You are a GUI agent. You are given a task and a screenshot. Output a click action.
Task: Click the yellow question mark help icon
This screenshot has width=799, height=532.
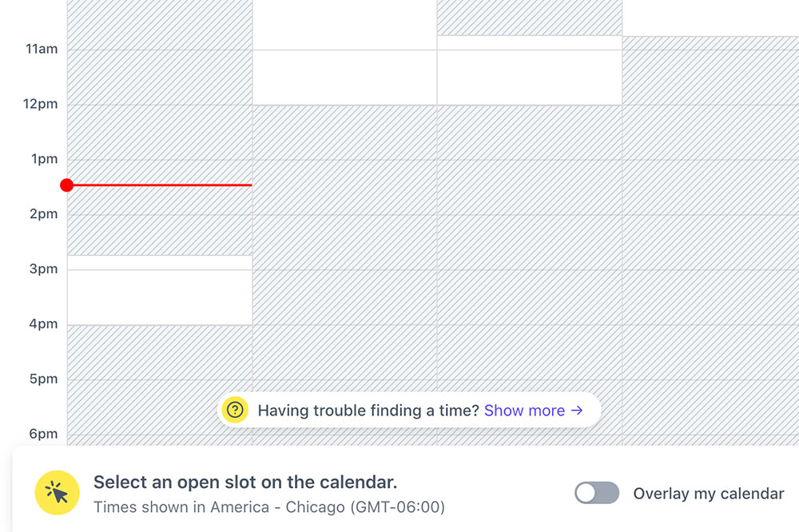click(x=235, y=411)
